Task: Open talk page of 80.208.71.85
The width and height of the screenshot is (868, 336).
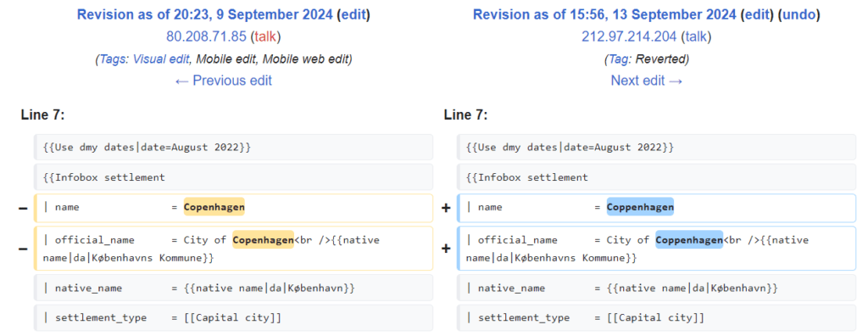Action: pos(267,36)
